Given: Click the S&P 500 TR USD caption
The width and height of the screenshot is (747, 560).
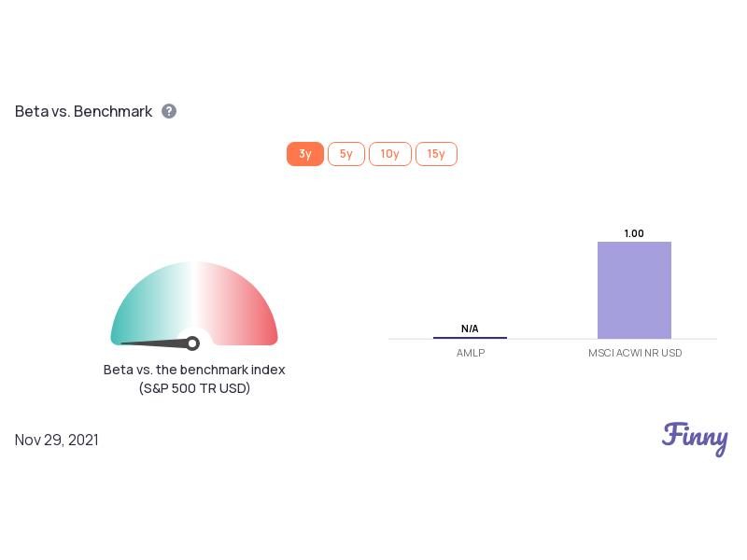Looking at the screenshot, I should [194, 388].
